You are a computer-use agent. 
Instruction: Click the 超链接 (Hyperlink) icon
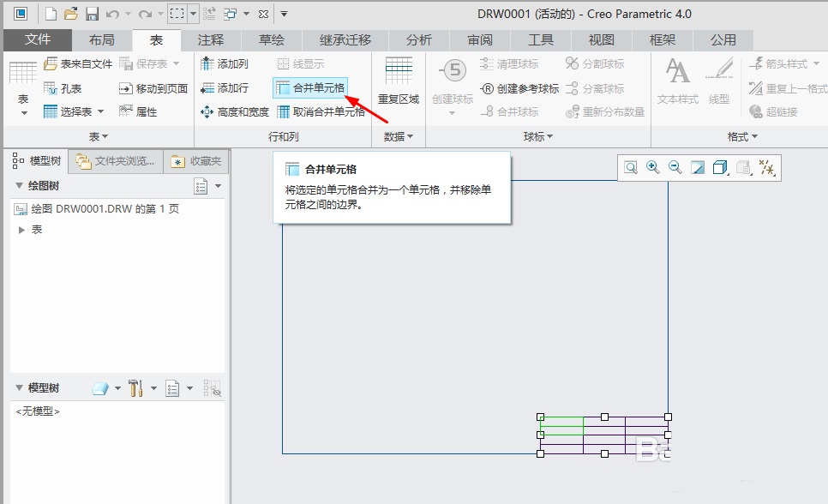pyautogui.click(x=776, y=111)
